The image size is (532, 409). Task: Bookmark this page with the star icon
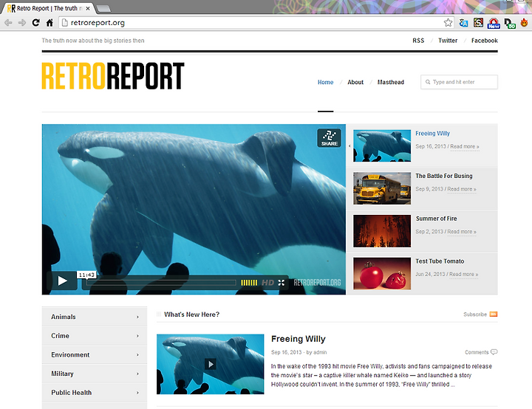pos(448,23)
